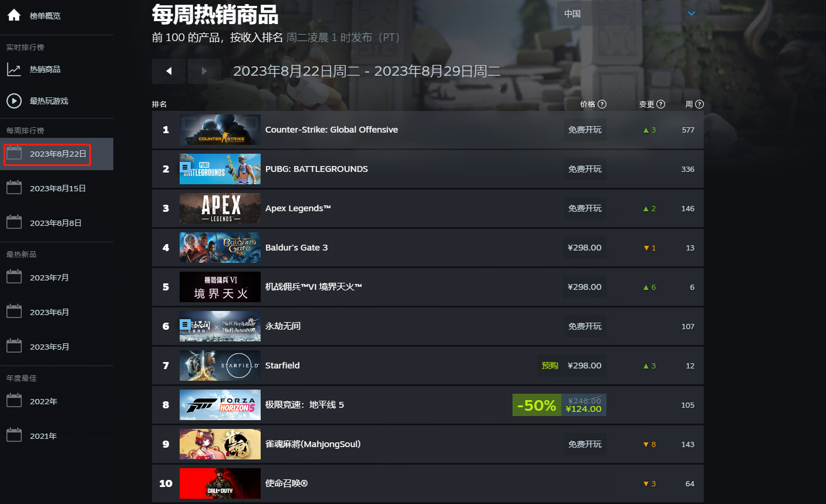Click calendar icon next to 2023年8月15日

tap(14, 188)
